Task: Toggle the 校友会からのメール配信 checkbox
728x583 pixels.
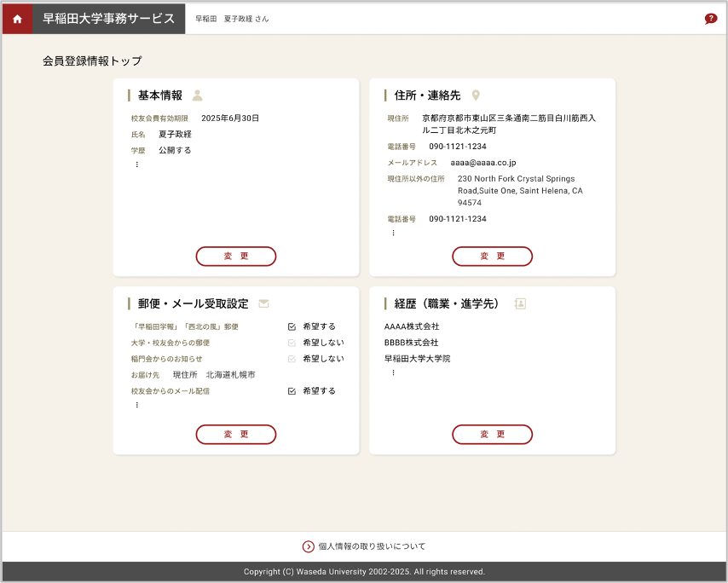Action: click(292, 391)
